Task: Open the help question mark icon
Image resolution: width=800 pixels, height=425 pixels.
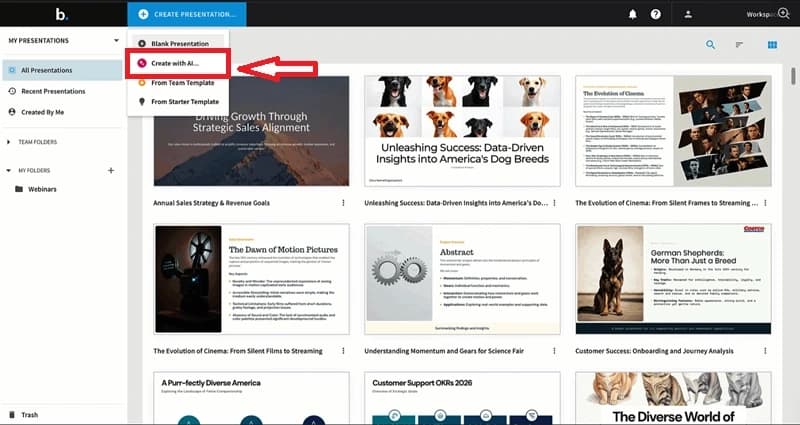Action: coord(656,14)
